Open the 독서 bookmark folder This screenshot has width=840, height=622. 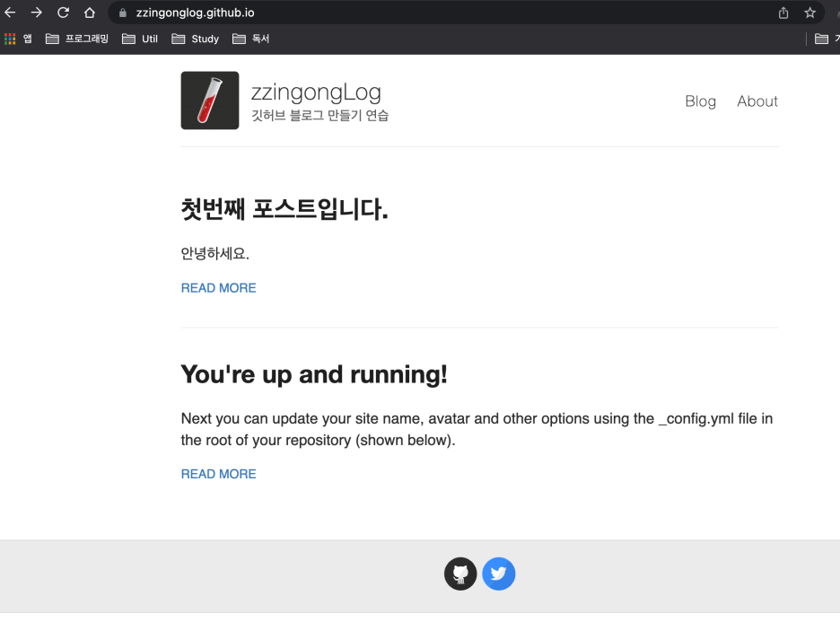[250, 39]
